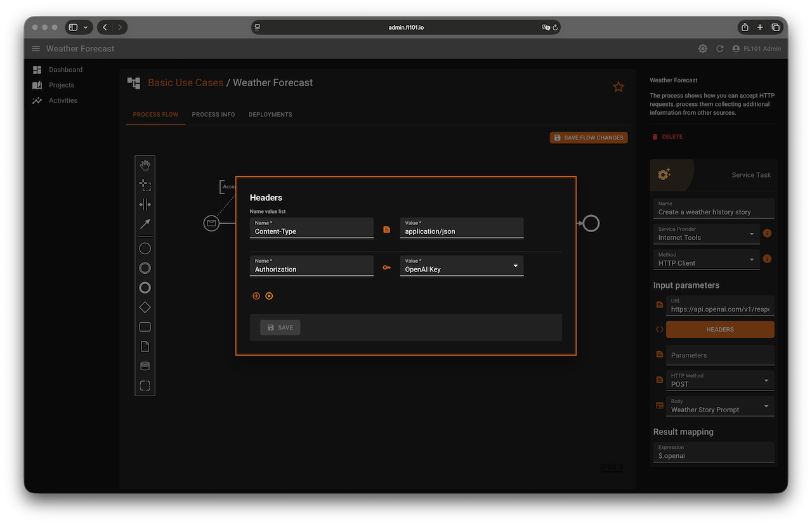This screenshot has height=525, width=812.
Task: Pick the global connect arrow tool
Action: pyautogui.click(x=145, y=224)
